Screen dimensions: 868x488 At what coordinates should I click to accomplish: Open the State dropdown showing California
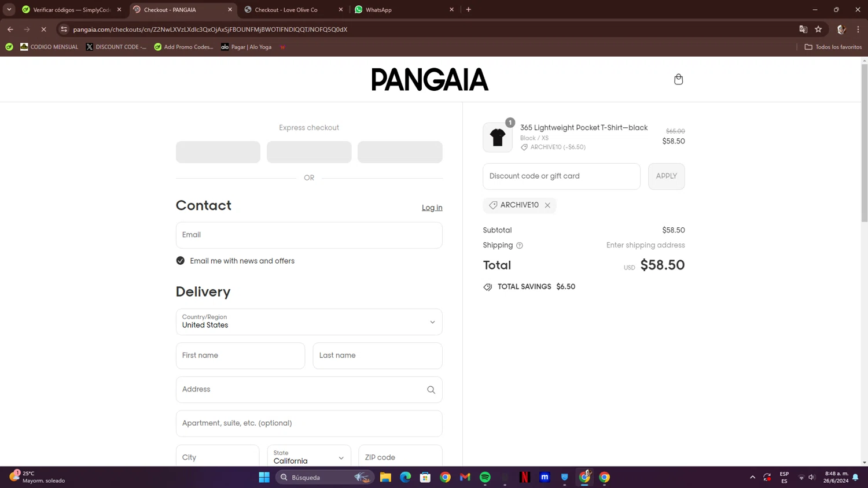pos(309,457)
